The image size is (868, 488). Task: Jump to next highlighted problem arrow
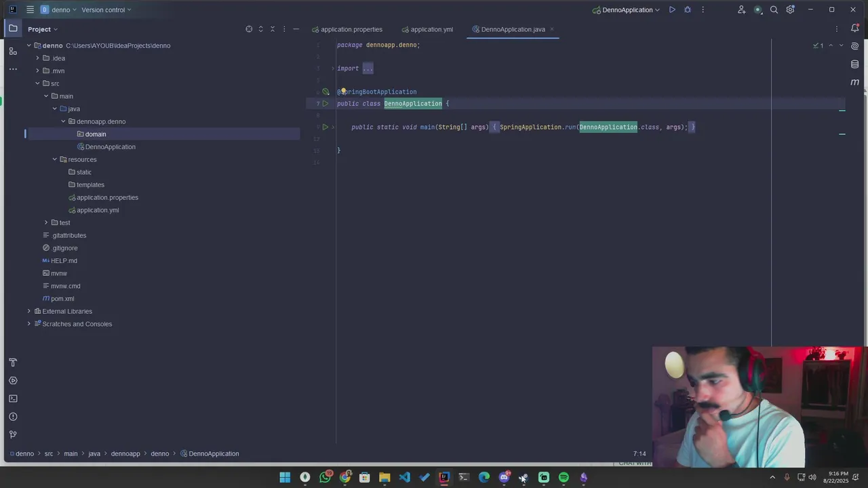(842, 45)
